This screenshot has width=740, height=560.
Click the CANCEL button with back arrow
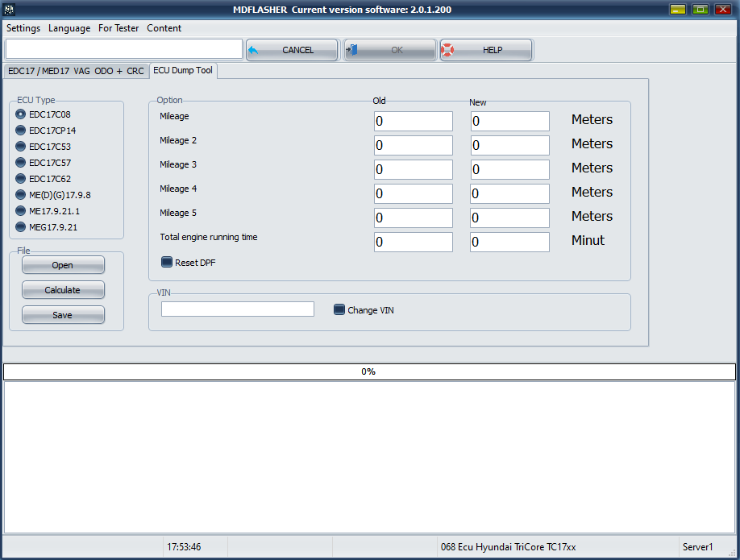point(292,50)
